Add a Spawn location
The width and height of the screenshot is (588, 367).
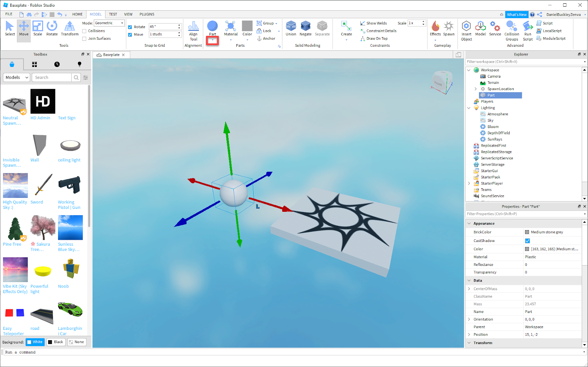449,29
